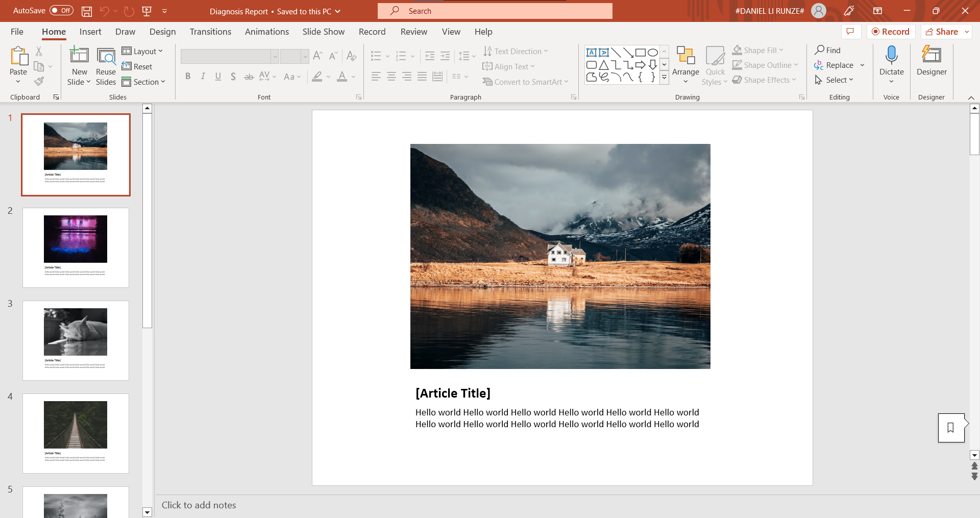Open the Slide Show tab
This screenshot has width=980, height=518.
(x=323, y=32)
